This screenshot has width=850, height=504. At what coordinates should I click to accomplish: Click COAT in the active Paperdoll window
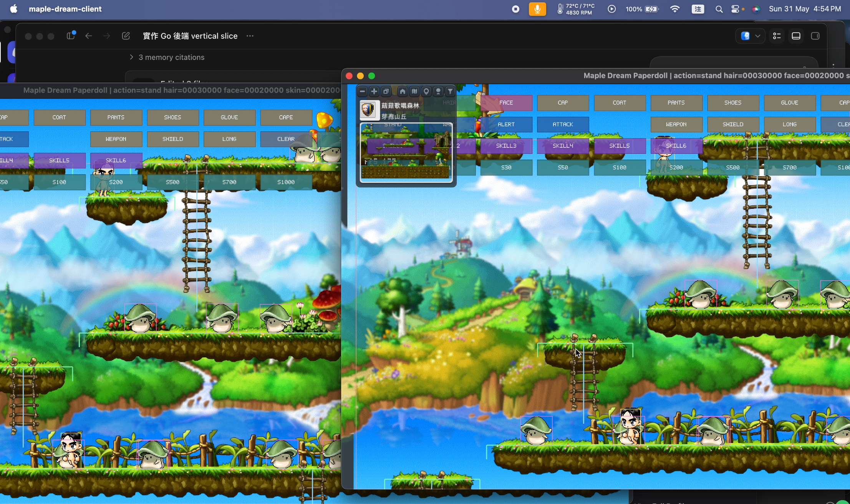pos(620,103)
